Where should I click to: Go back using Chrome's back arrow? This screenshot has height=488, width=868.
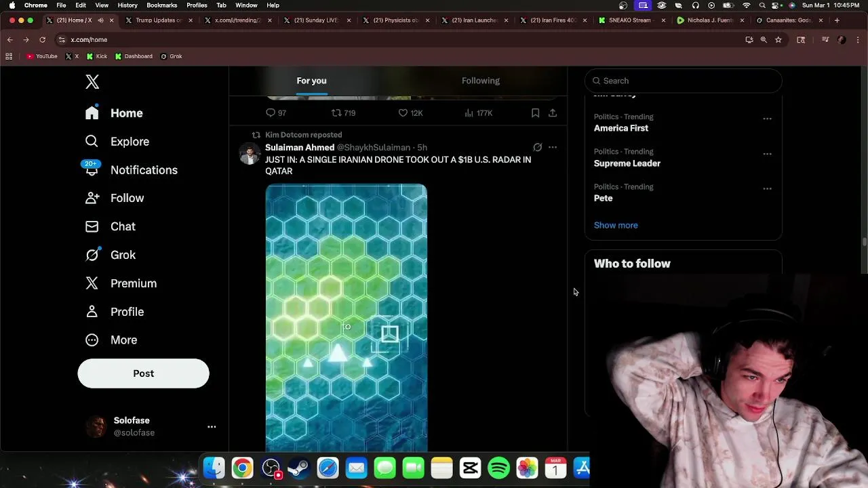pos(9,40)
